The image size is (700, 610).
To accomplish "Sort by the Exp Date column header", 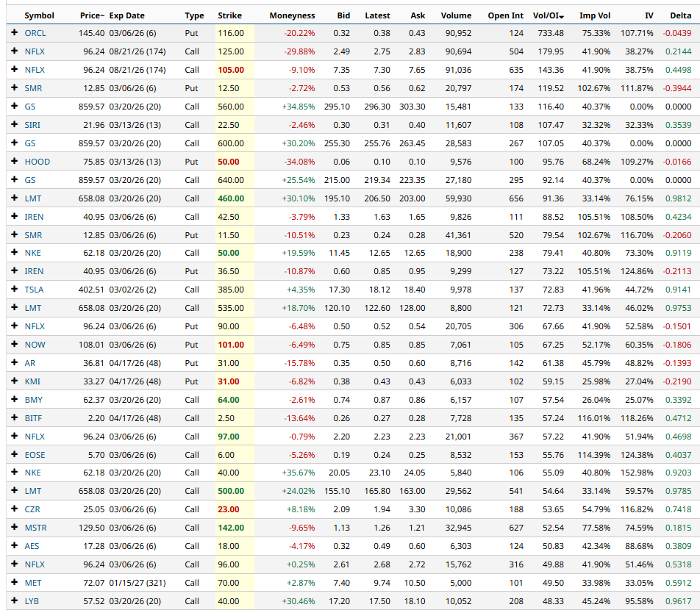I will 126,15.
